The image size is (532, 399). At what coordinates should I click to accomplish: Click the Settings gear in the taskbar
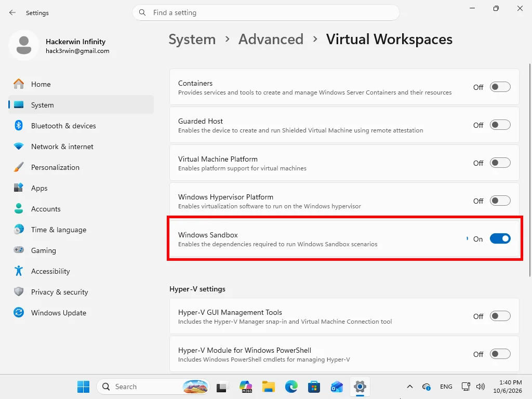click(x=360, y=387)
